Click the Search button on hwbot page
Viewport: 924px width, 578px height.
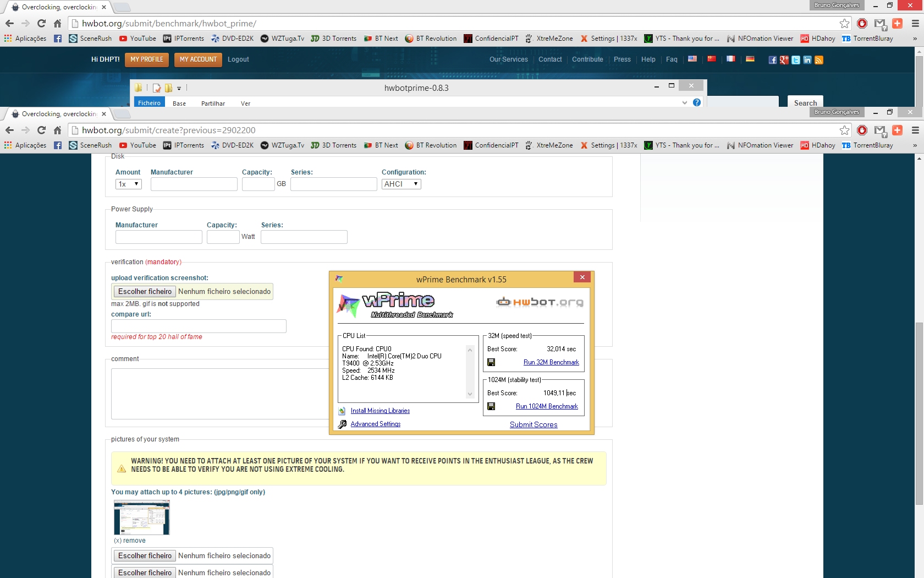click(x=805, y=102)
